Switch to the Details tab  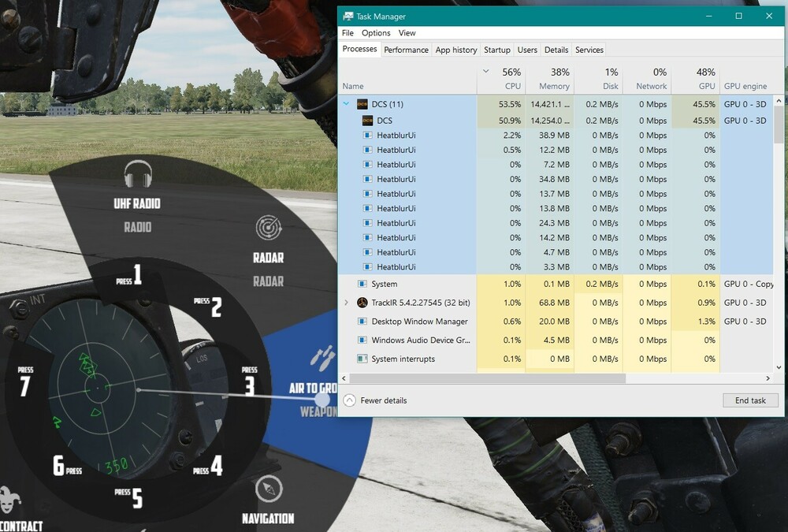tap(556, 50)
